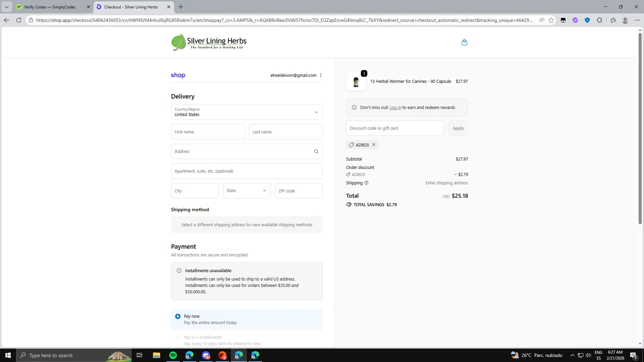Click the volume speaker tray icon

[x=588, y=355]
